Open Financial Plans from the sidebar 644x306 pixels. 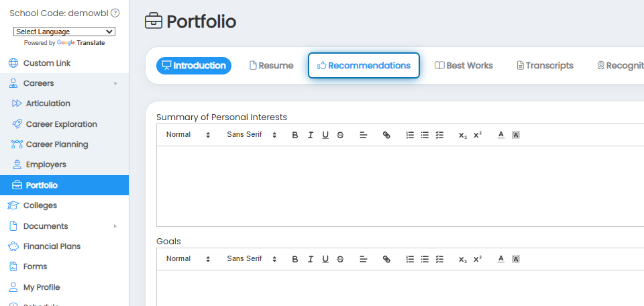point(52,246)
